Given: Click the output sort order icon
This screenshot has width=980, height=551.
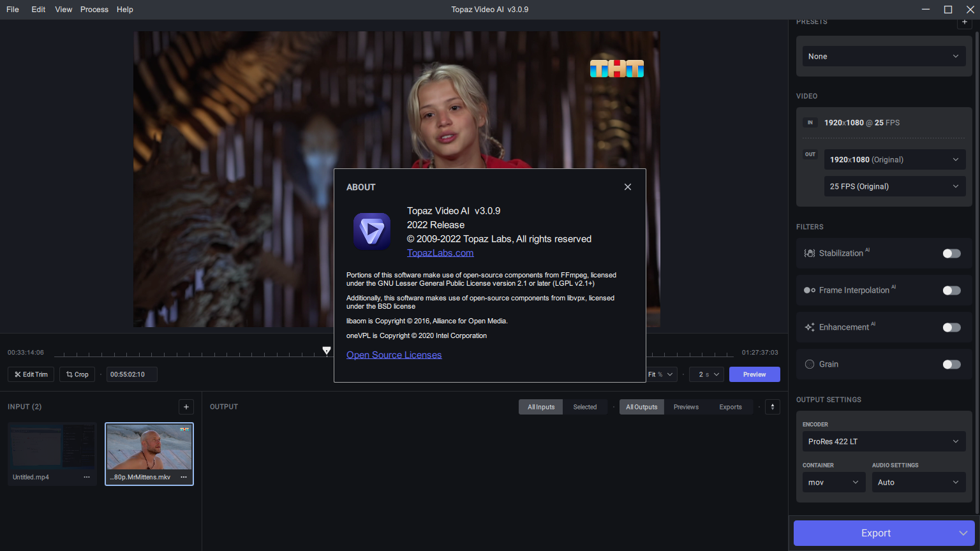Looking at the screenshot, I should tap(773, 407).
